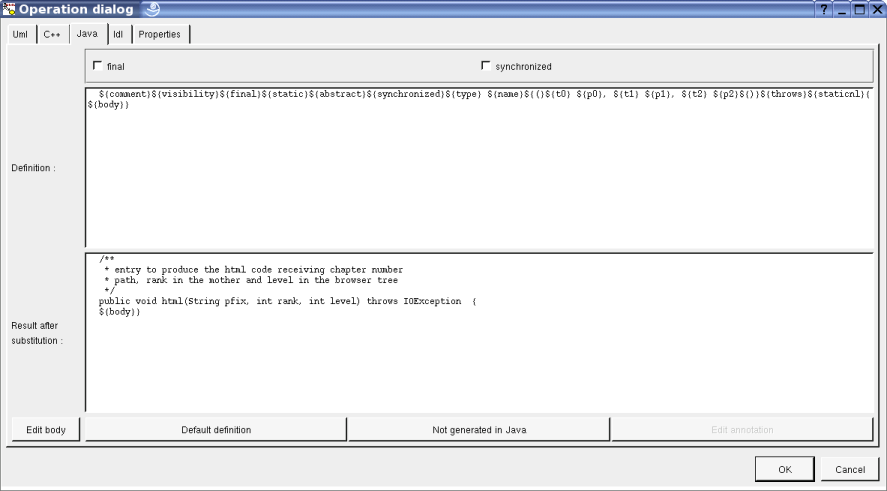Image resolution: width=887 pixels, height=491 pixels.
Task: Click the disabled Edit annotation button
Action: (742, 430)
